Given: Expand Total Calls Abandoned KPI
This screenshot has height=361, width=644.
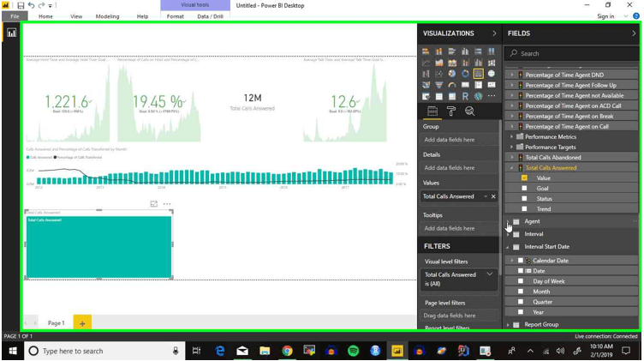Looking at the screenshot, I should 512,157.
